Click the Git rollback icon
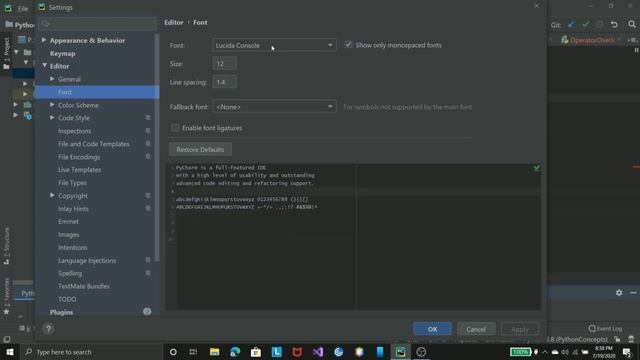This screenshot has width=640, height=360. tap(614, 24)
